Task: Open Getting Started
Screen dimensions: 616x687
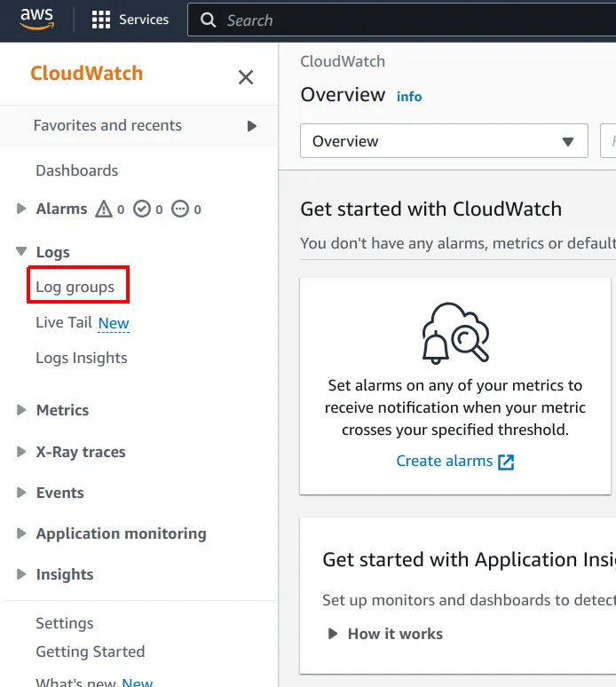Action: click(91, 651)
